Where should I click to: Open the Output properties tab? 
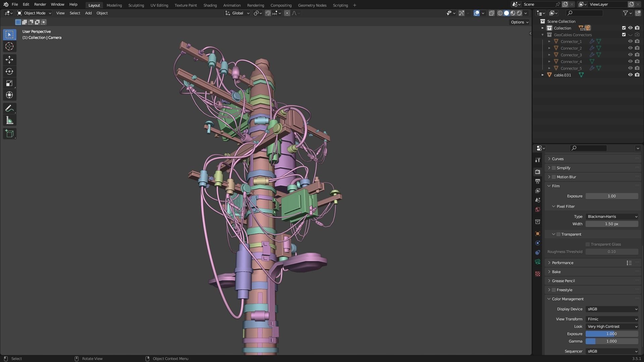pos(538,181)
